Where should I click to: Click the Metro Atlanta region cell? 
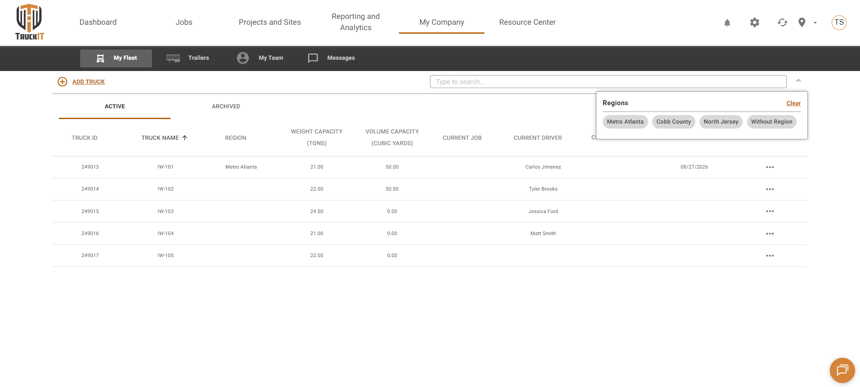(x=241, y=167)
